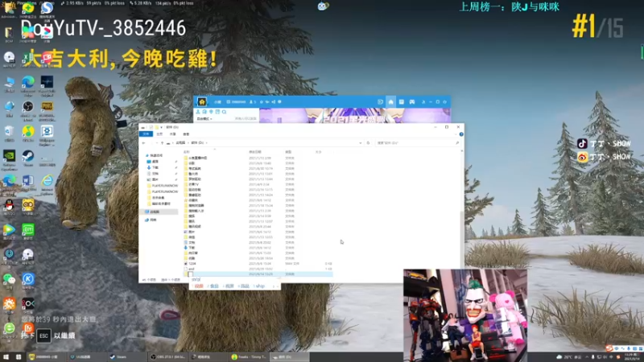644x362 pixels.
Task: Click the Type column header
Action: [x=288, y=152]
